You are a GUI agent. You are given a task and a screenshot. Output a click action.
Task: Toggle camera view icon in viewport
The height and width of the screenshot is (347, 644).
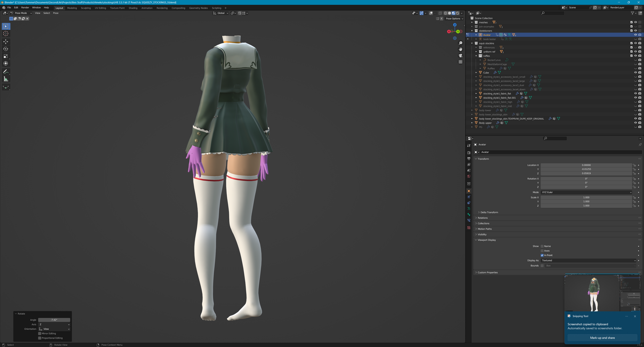coord(460,56)
